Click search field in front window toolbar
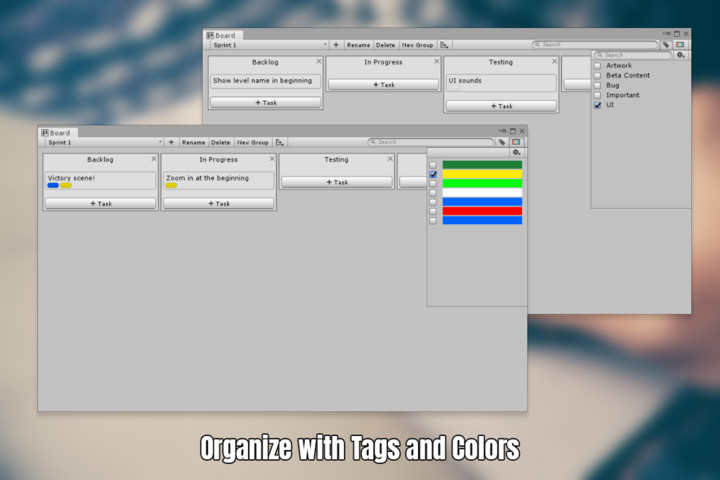 [431, 142]
